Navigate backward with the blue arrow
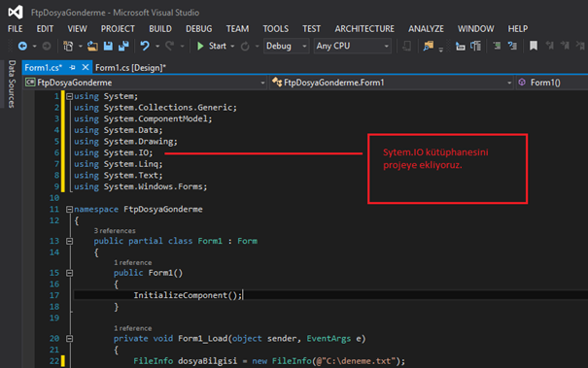Viewport: 588px width, 368px height. click(22, 46)
